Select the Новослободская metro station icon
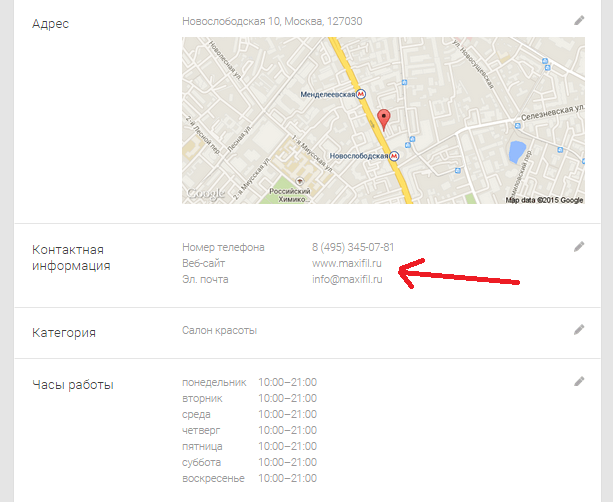Image resolution: width=613 pixels, height=502 pixels. click(394, 156)
